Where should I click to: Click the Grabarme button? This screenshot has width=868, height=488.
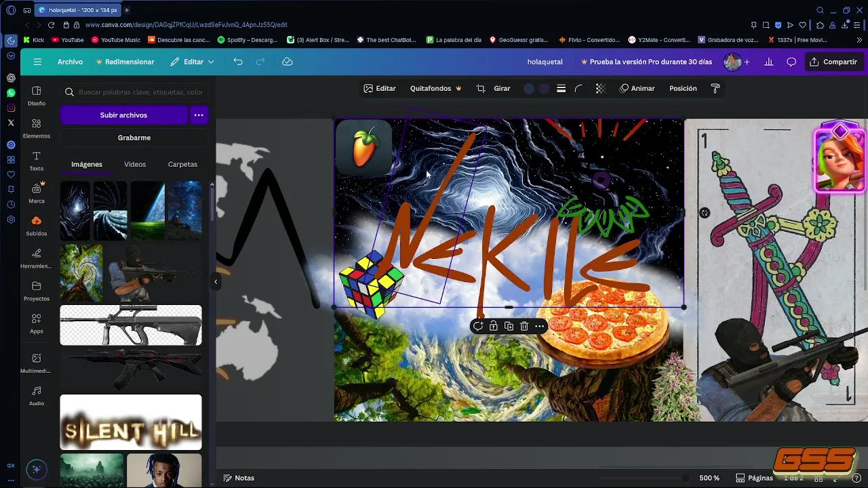pyautogui.click(x=134, y=138)
